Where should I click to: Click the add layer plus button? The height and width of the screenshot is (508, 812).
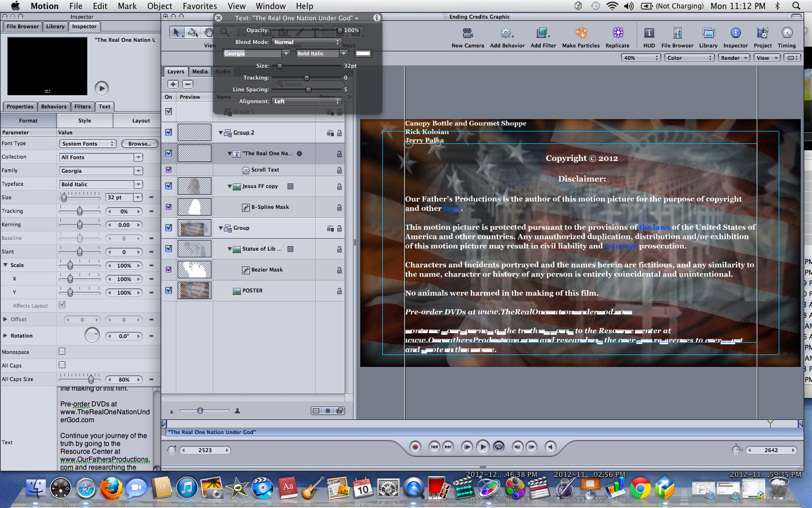[173, 84]
